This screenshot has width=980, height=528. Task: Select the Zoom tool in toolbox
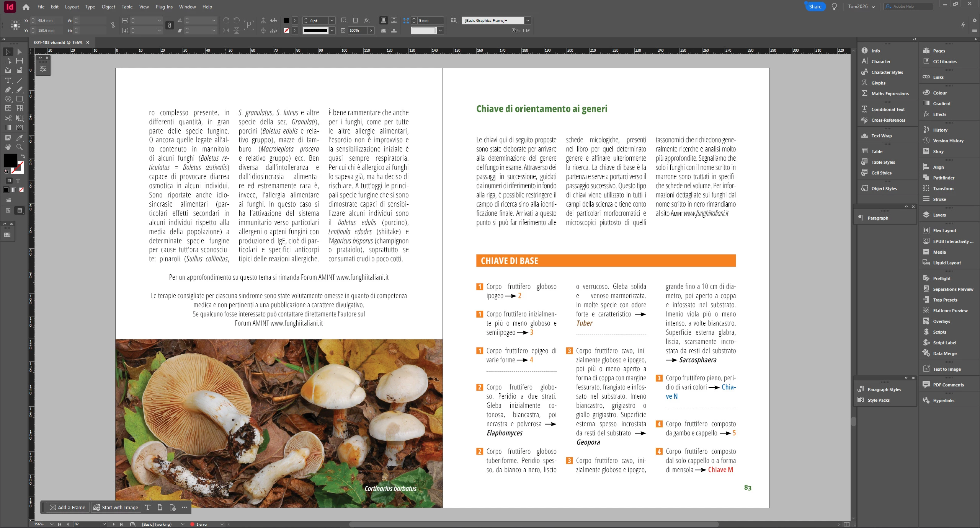click(20, 147)
